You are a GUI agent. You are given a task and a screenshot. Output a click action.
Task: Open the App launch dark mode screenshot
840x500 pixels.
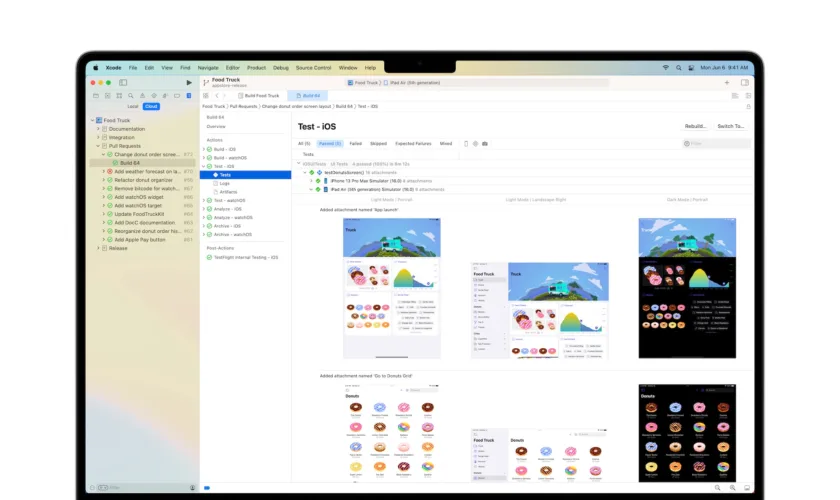coord(687,288)
